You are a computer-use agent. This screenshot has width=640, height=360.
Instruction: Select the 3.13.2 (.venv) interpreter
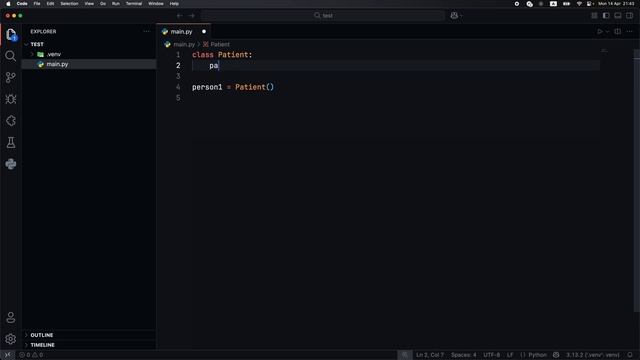tap(592, 355)
